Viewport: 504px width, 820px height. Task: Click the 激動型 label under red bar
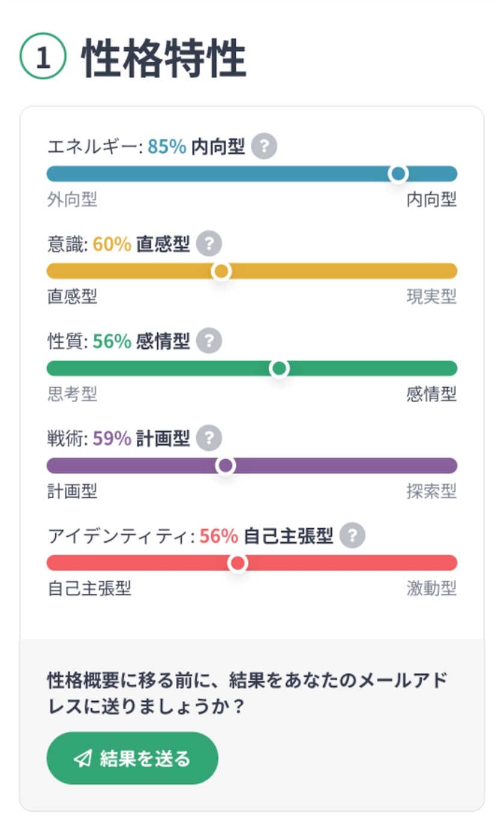coord(431,589)
